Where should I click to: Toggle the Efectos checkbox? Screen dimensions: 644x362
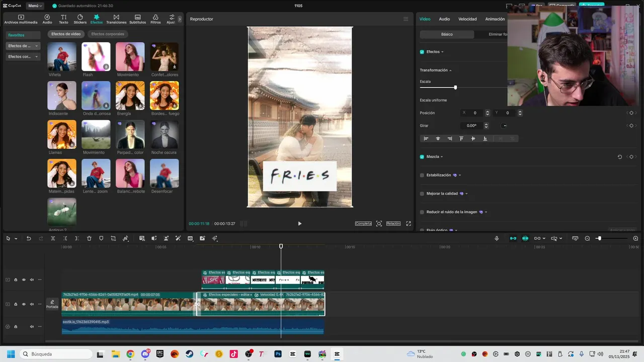pyautogui.click(x=422, y=52)
